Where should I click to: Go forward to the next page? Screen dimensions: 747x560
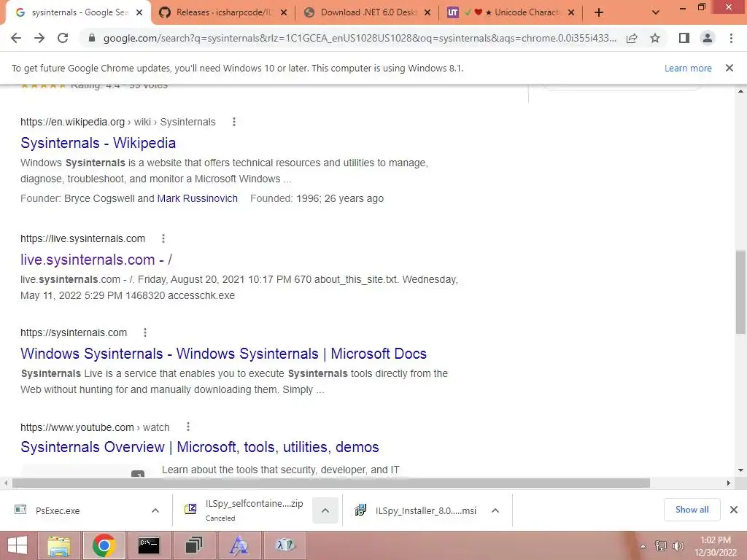39,38
